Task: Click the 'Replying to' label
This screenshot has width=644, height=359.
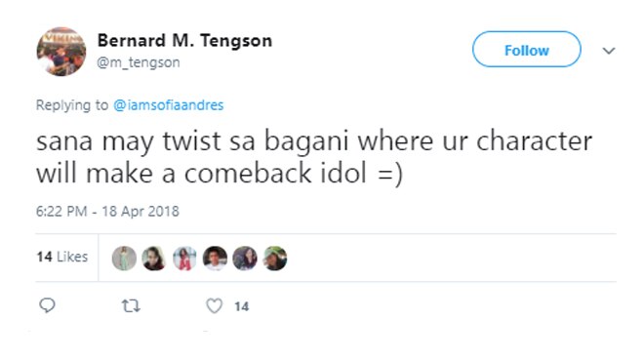Action: coord(72,105)
